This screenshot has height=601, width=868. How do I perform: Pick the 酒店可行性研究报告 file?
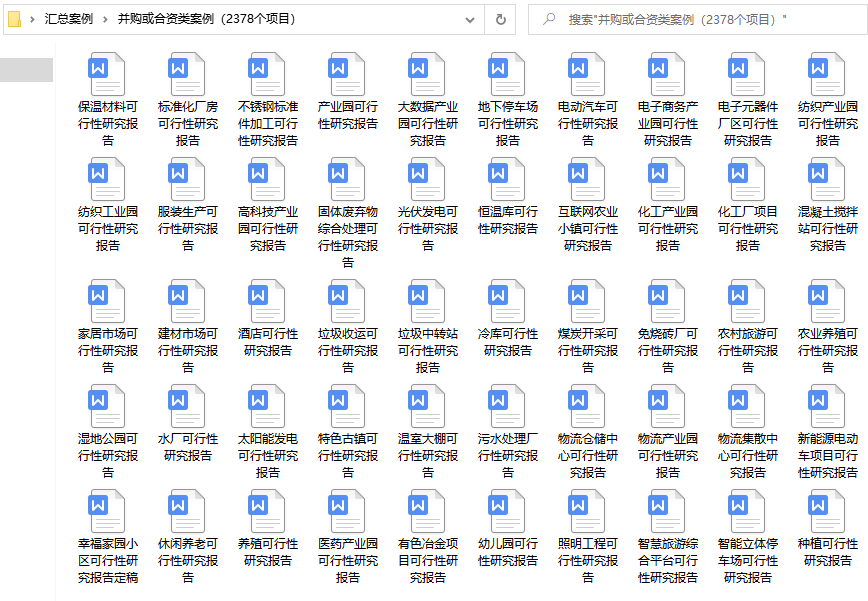(268, 302)
